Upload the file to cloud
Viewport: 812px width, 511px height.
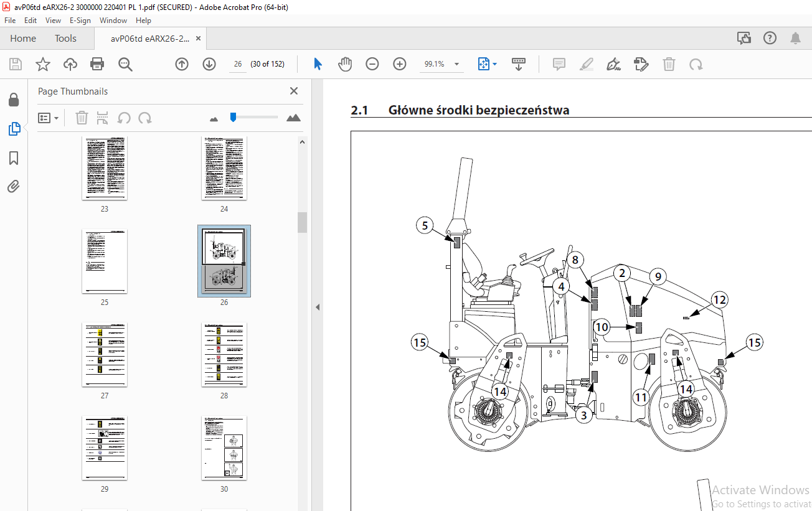coord(70,64)
